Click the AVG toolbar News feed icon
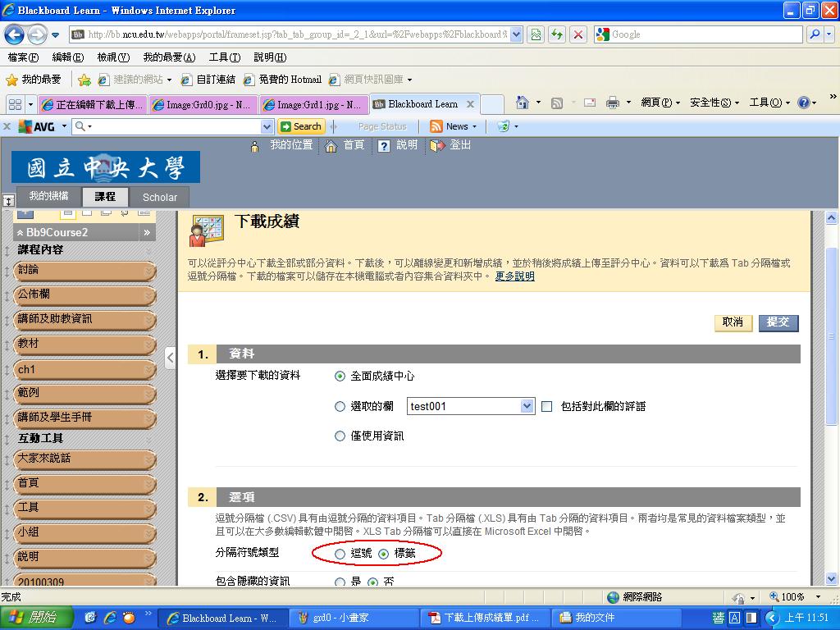This screenshot has height=630, width=840. pyautogui.click(x=436, y=126)
